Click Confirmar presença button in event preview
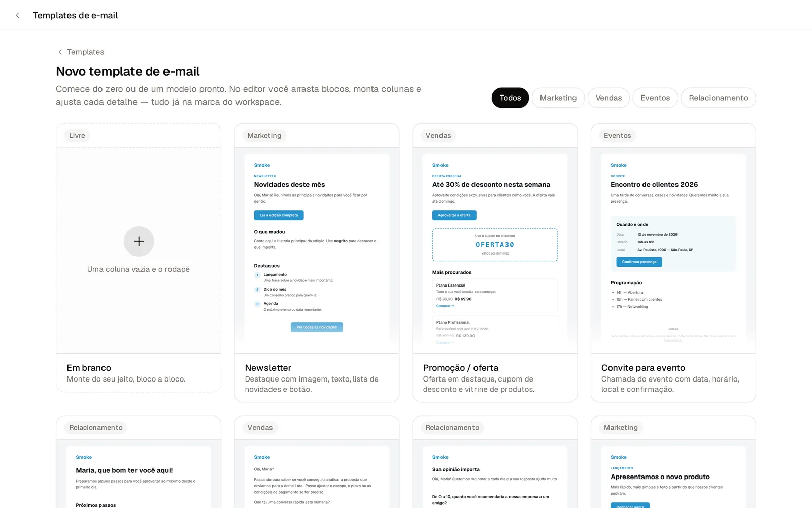The height and width of the screenshot is (508, 812). pyautogui.click(x=639, y=262)
